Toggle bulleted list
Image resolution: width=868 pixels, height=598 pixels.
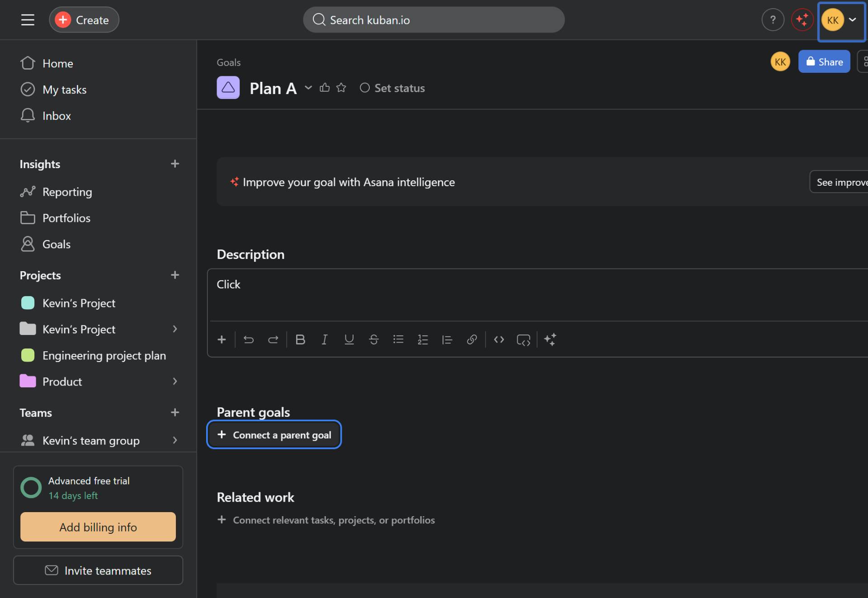(x=398, y=339)
